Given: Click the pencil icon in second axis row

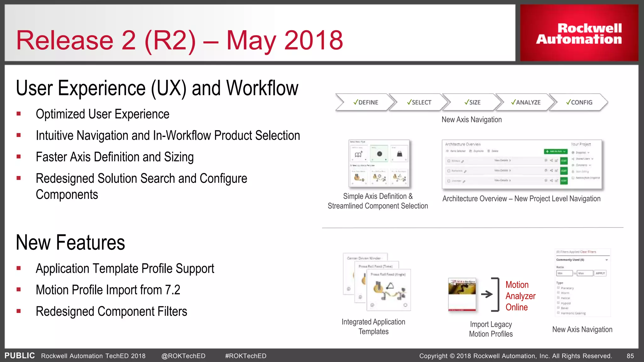Looking at the screenshot, I should (465, 171).
